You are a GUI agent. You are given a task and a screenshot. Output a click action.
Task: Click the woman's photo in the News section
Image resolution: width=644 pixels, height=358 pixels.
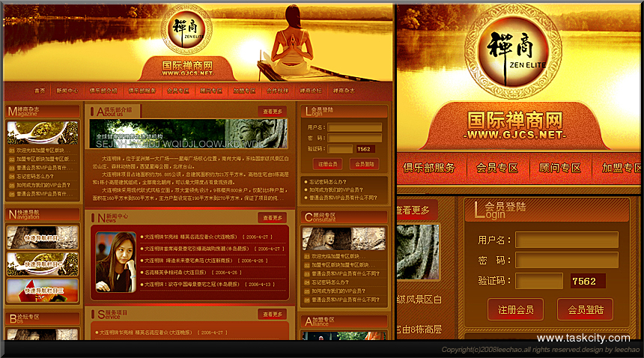point(115,261)
